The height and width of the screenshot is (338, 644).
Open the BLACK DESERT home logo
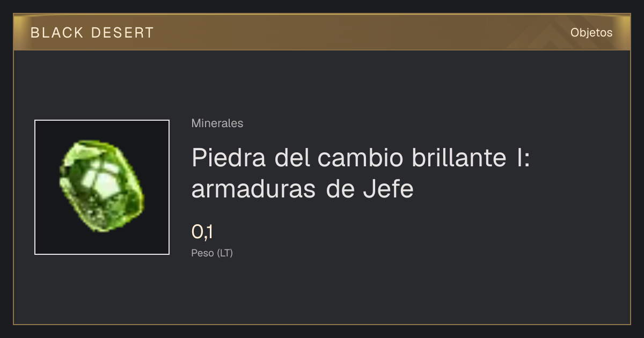coord(92,33)
